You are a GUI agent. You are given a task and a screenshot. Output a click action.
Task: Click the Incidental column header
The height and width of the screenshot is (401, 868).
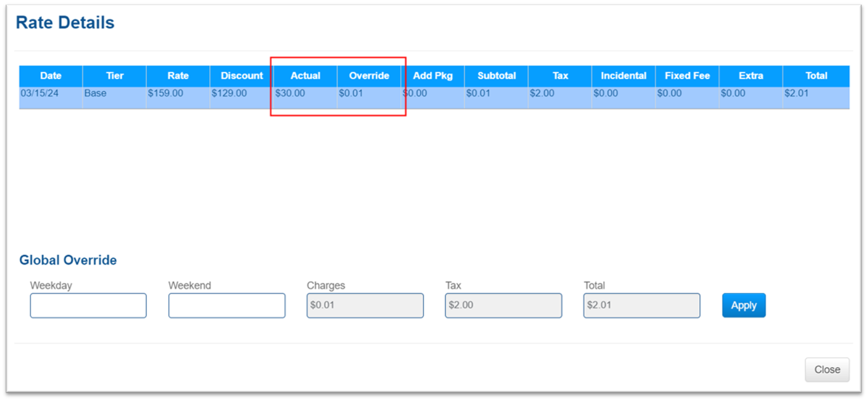click(x=624, y=76)
